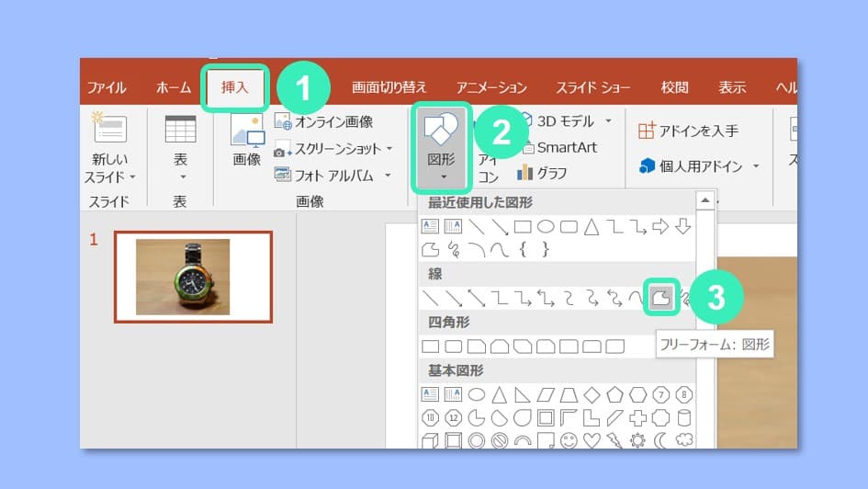Select the sun shape
This screenshot has width=868, height=489.
pos(637,441)
